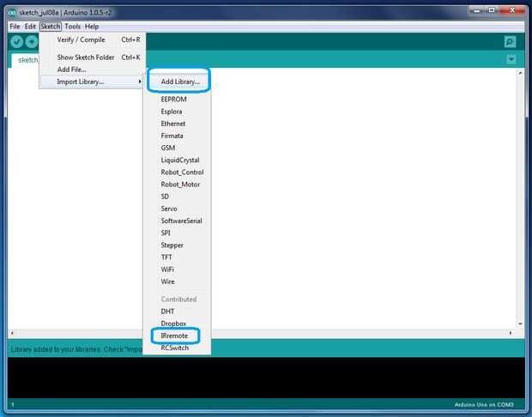Open the tab options dropdown arrow
The height and width of the screenshot is (417, 532).
(x=511, y=59)
